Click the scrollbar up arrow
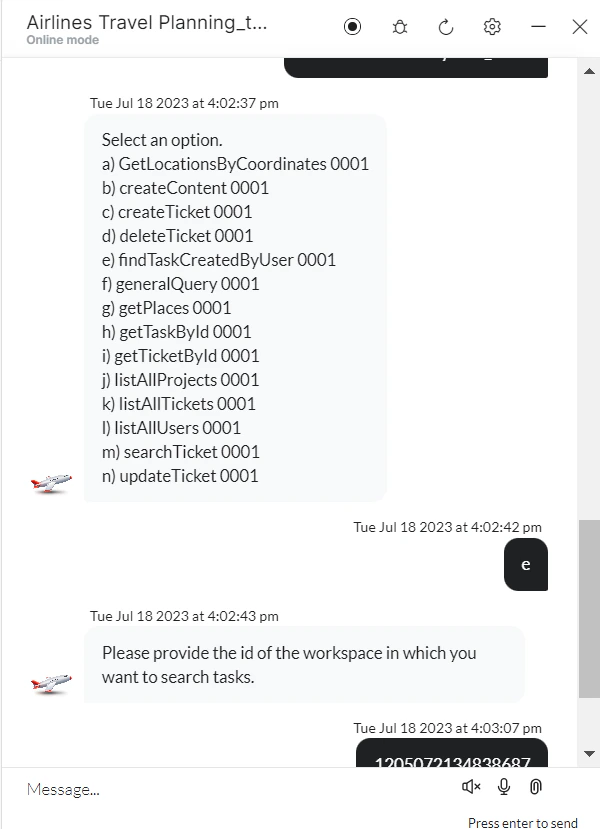Viewport: 600px width, 829px height. (x=588, y=70)
